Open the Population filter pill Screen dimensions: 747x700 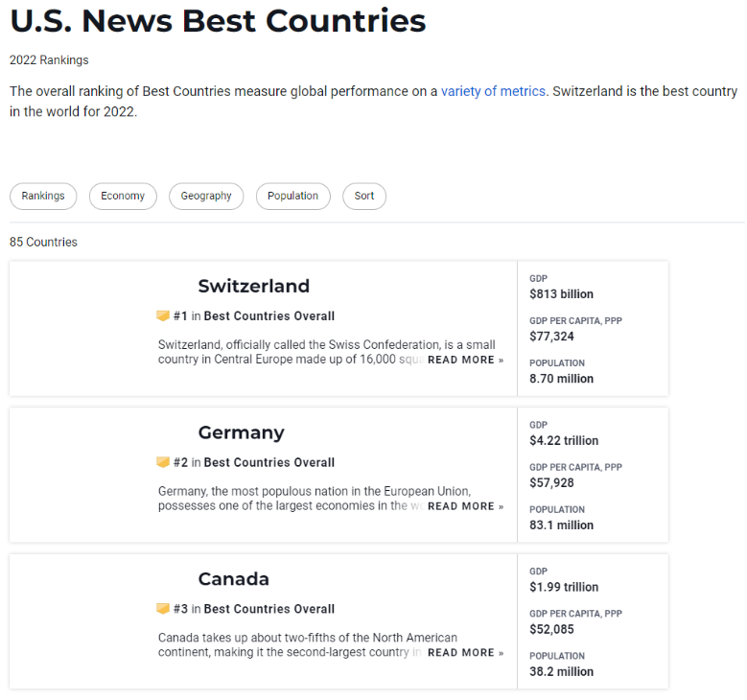[x=292, y=196]
